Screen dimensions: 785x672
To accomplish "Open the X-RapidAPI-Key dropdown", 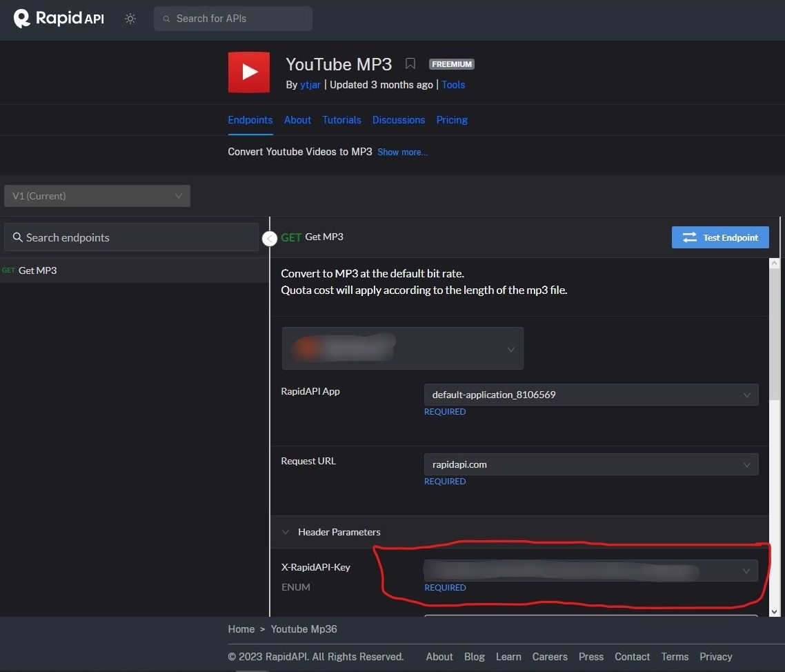I will click(x=590, y=571).
